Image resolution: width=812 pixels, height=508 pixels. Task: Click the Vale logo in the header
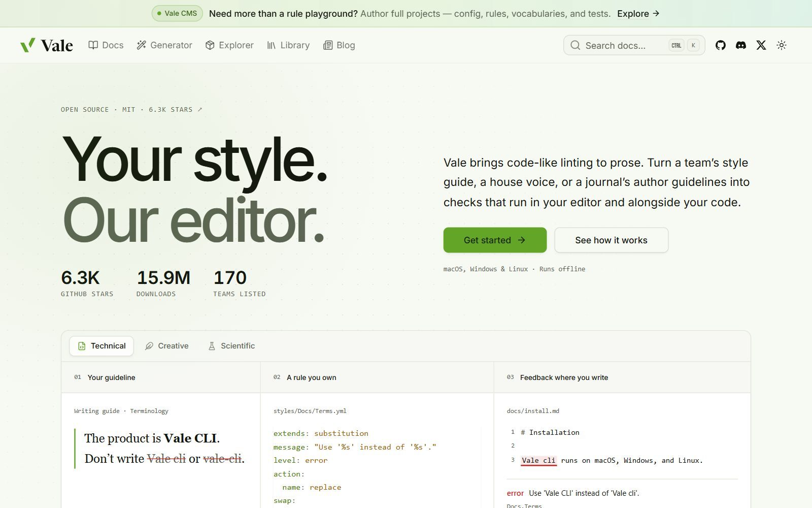[x=47, y=45]
